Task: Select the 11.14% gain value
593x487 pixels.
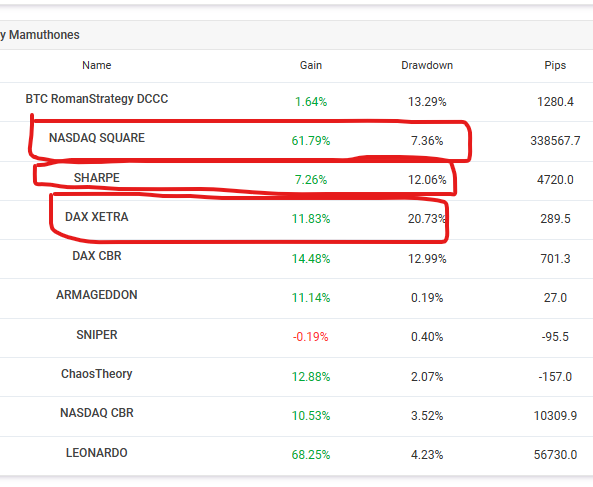Action: click(x=311, y=298)
